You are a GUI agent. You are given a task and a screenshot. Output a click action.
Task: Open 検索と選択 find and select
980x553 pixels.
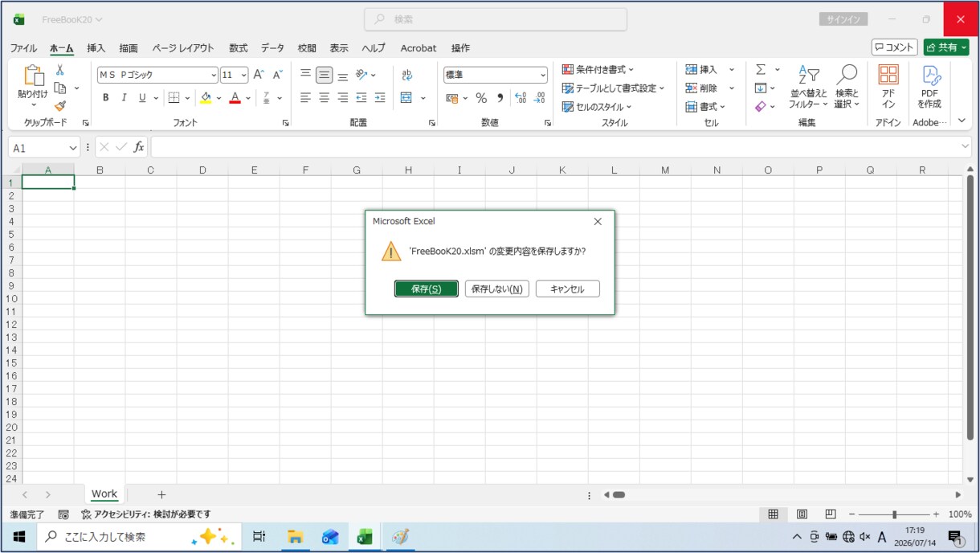pos(847,87)
